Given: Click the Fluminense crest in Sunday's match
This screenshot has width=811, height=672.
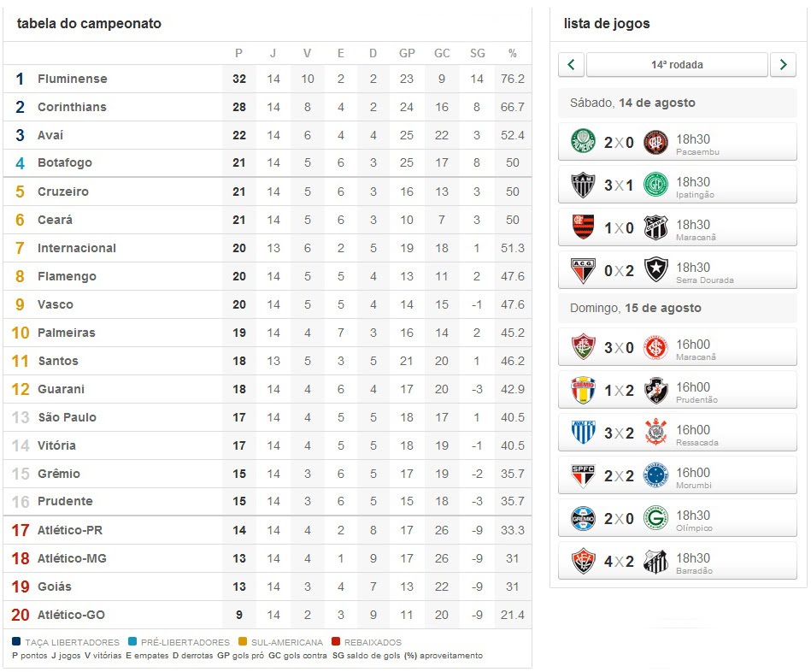Looking at the screenshot, I should (x=583, y=346).
